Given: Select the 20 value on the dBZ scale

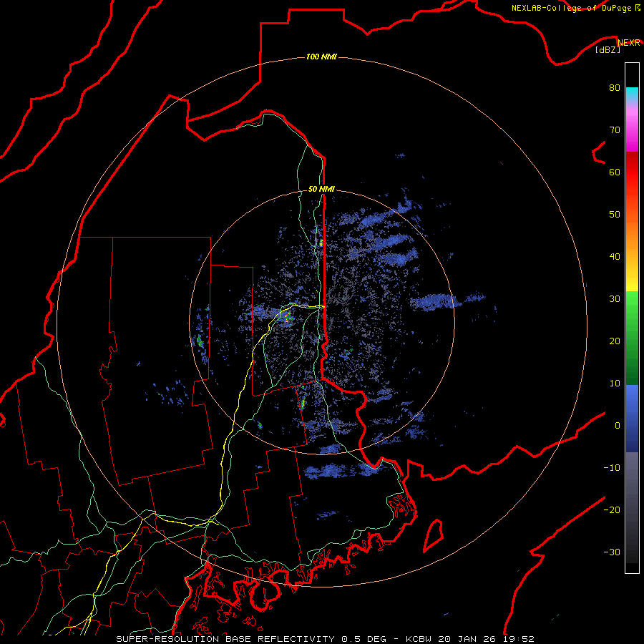Looking at the screenshot, I should coord(615,341).
